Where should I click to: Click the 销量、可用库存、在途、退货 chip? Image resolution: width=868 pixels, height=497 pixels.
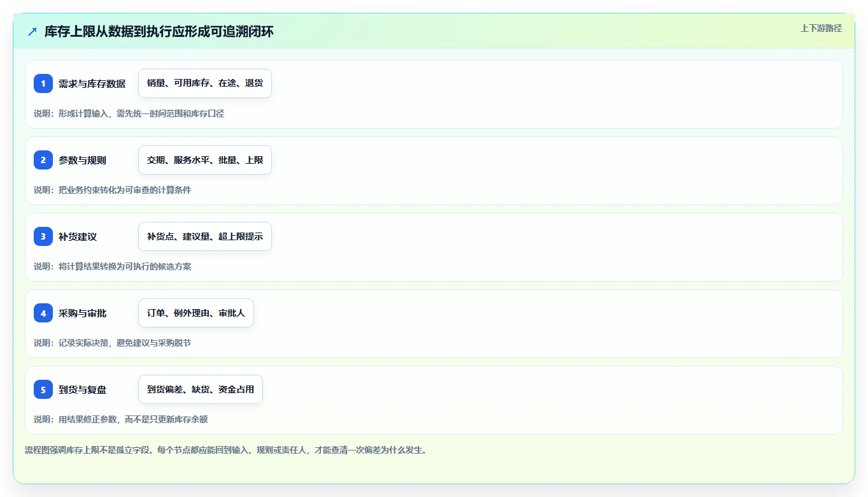205,83
